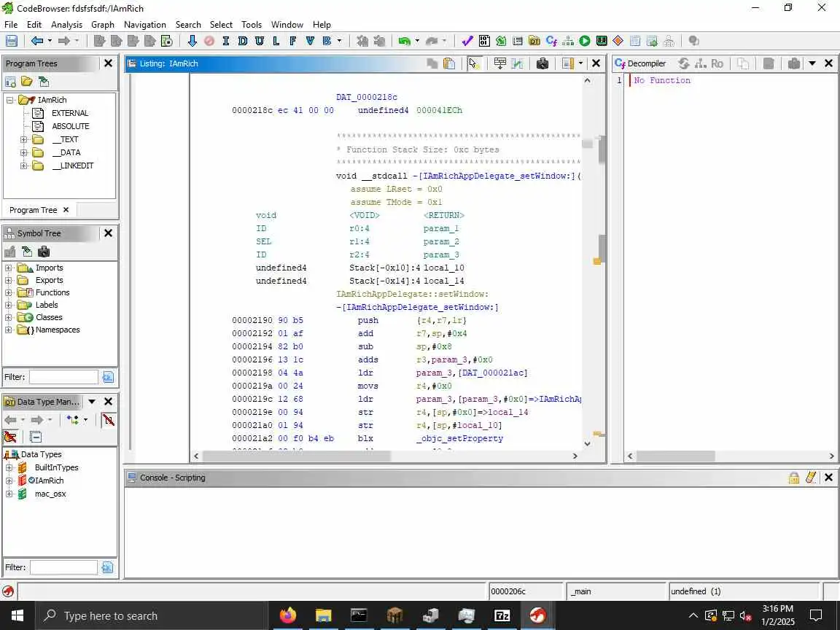The width and height of the screenshot is (840, 630).
Task: Close the Symbol Tree panel
Action: click(x=108, y=233)
